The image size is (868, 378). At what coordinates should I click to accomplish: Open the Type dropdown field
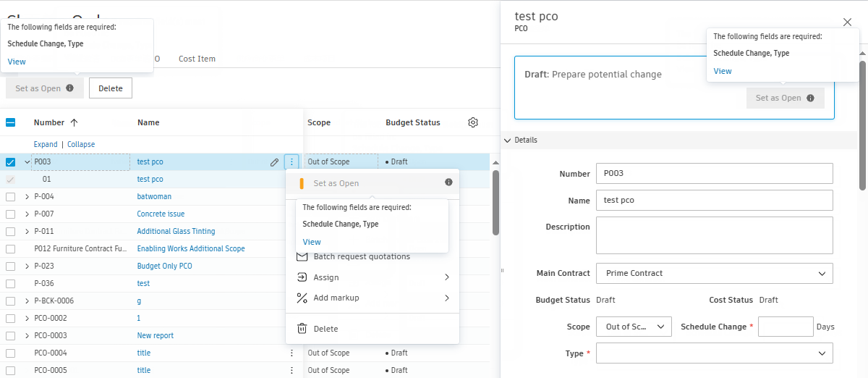tap(714, 353)
